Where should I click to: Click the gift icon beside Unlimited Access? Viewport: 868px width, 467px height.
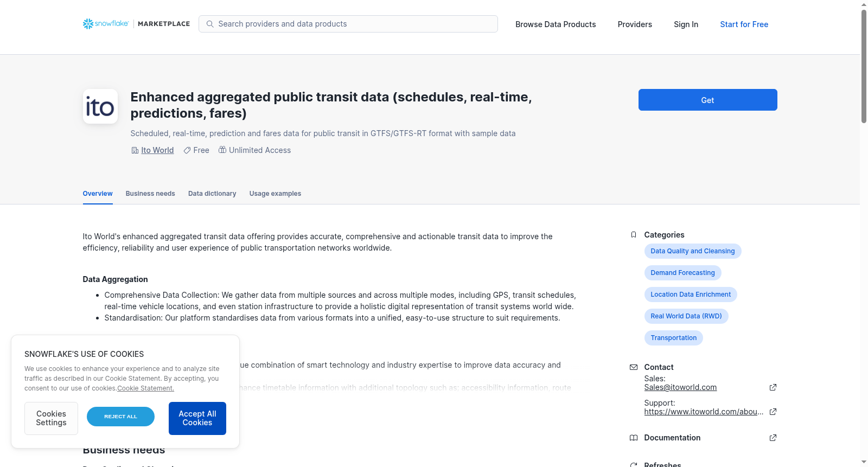click(222, 150)
